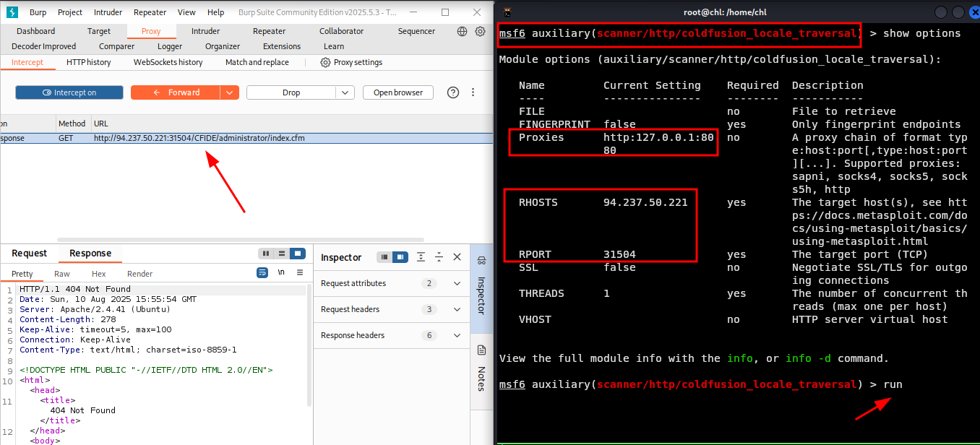980x445 pixels.
Task: Open the three-dot more options menu
Action: point(473,92)
